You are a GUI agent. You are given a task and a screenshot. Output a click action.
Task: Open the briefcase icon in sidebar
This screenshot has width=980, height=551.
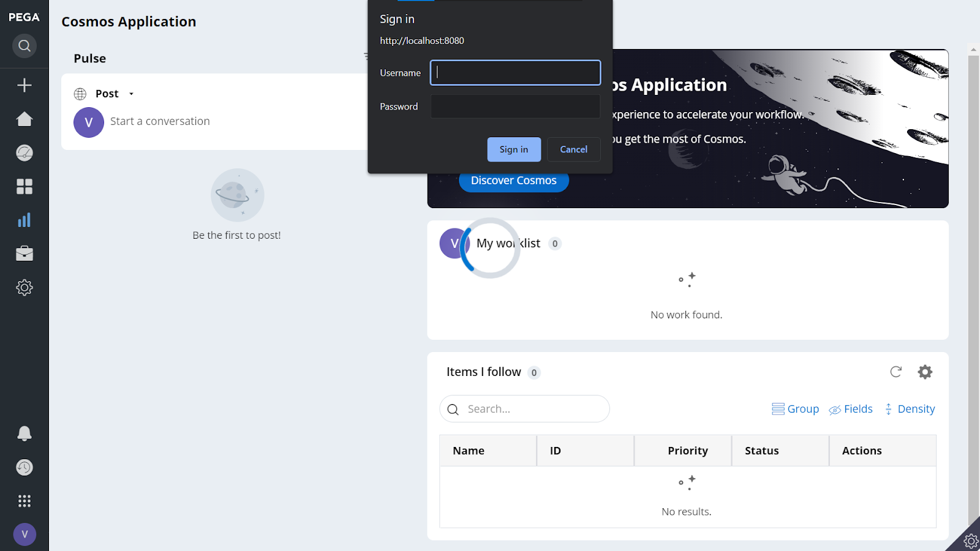point(24,253)
